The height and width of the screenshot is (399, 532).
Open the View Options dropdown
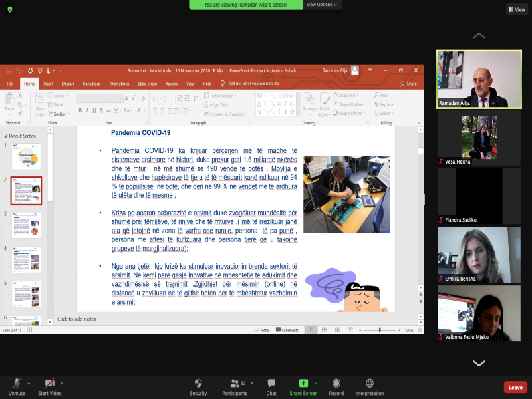pos(322,5)
